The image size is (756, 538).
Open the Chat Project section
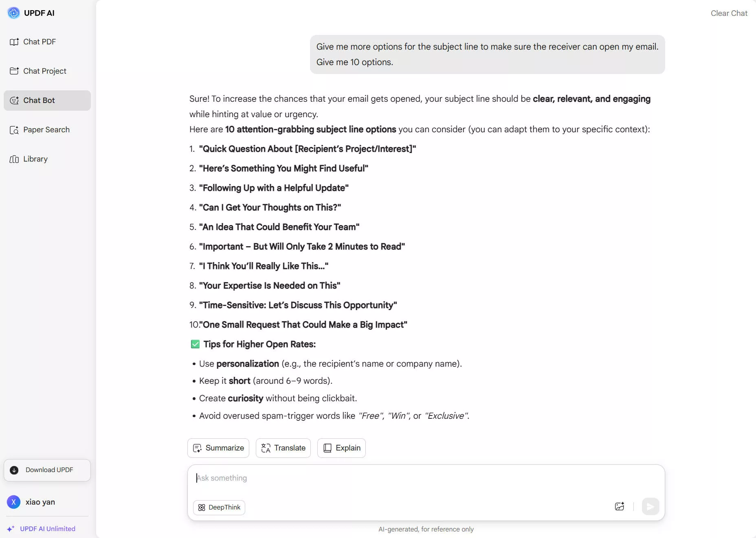[44, 71]
